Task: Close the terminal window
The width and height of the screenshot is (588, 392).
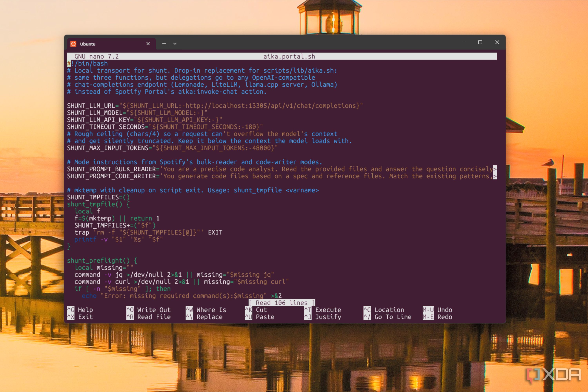Action: point(497,42)
